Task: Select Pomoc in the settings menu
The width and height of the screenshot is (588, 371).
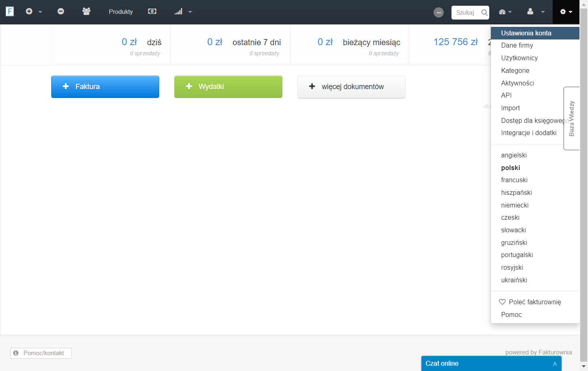Action: 535,314
